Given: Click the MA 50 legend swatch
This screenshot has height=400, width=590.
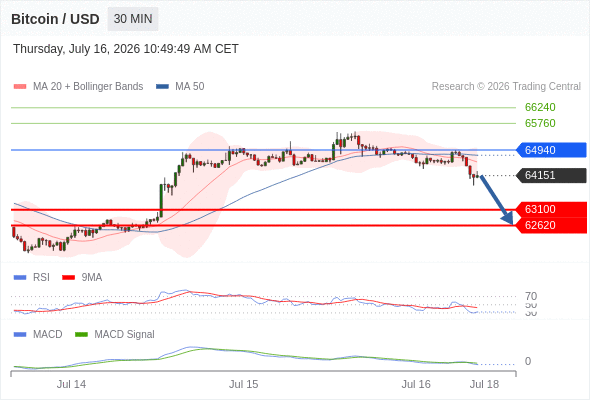Looking at the screenshot, I should pyautogui.click(x=162, y=87).
